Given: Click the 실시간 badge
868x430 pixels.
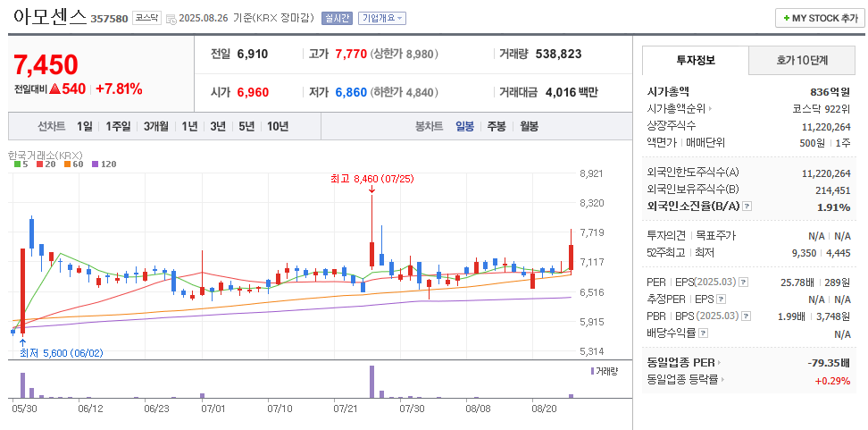Looking at the screenshot, I should pyautogui.click(x=338, y=18).
